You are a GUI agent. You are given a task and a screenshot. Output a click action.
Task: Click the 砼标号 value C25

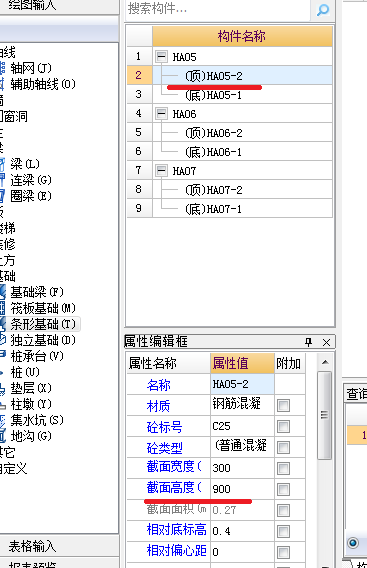(x=242, y=426)
